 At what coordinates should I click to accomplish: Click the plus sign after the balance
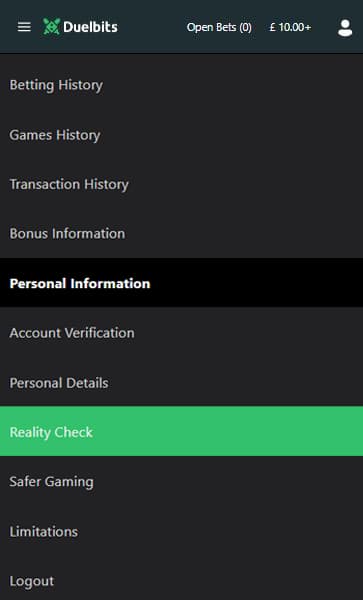(x=308, y=27)
